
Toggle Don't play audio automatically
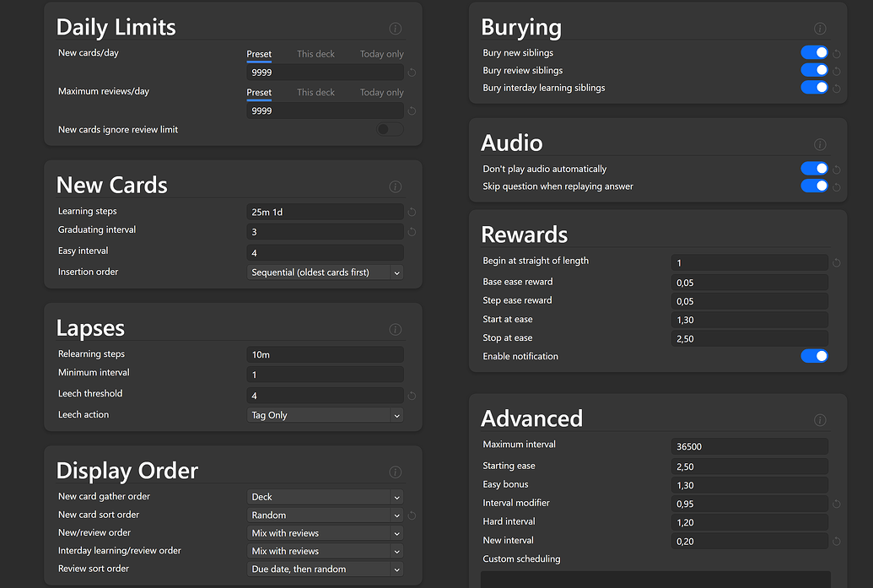[814, 168]
